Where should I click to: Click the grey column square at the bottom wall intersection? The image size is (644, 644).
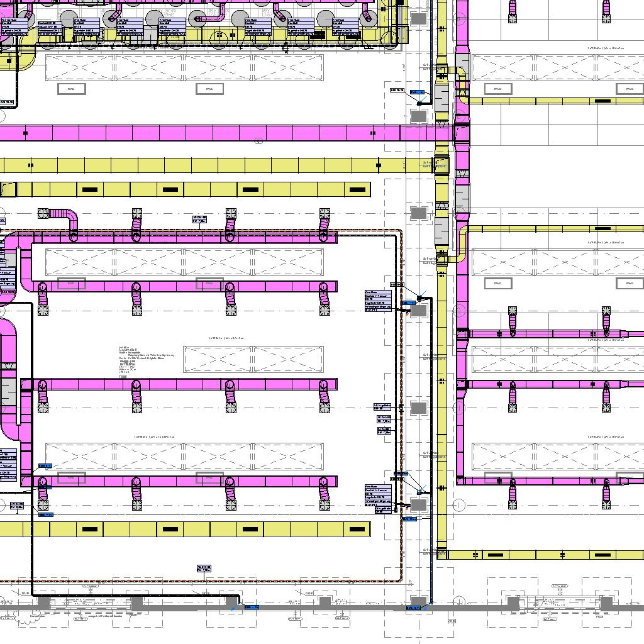tap(418, 602)
